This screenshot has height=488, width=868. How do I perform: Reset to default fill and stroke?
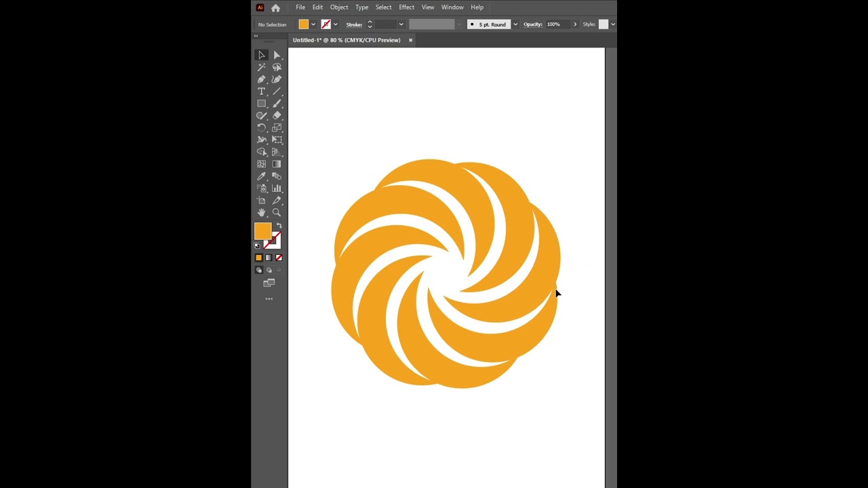coord(257,245)
